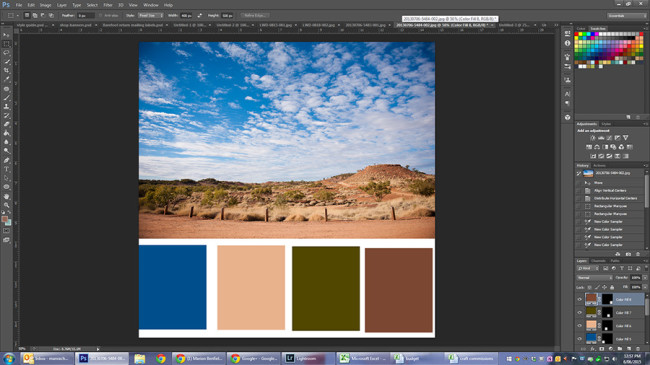The height and width of the screenshot is (365, 650).
Task: Select the Align Vertical Centers history state
Action: coord(611,190)
